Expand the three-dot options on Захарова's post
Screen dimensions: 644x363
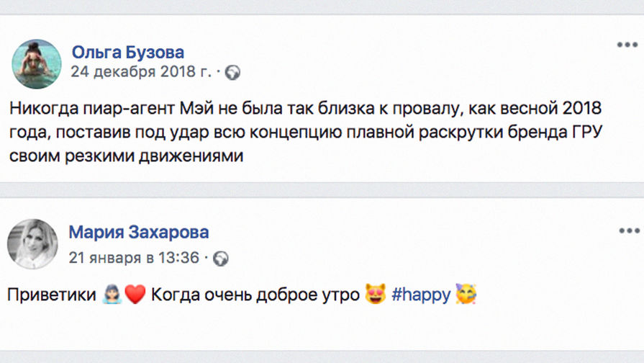tap(627, 230)
